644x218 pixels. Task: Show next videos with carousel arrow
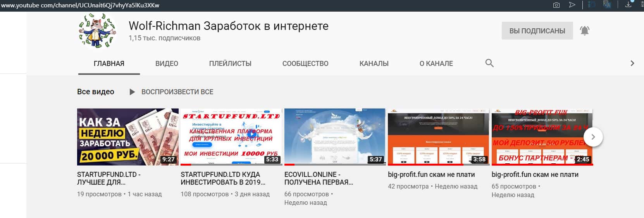593,137
